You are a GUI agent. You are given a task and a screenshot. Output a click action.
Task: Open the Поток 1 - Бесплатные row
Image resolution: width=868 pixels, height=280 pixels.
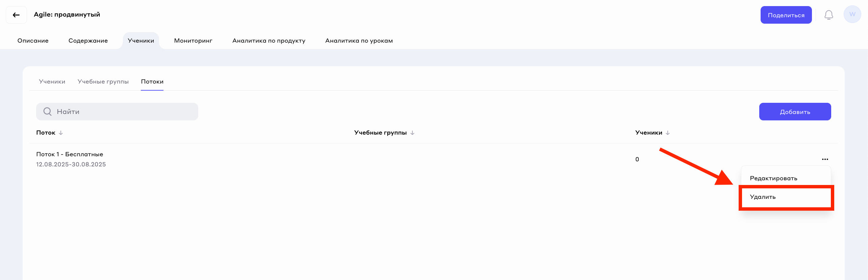pos(70,155)
